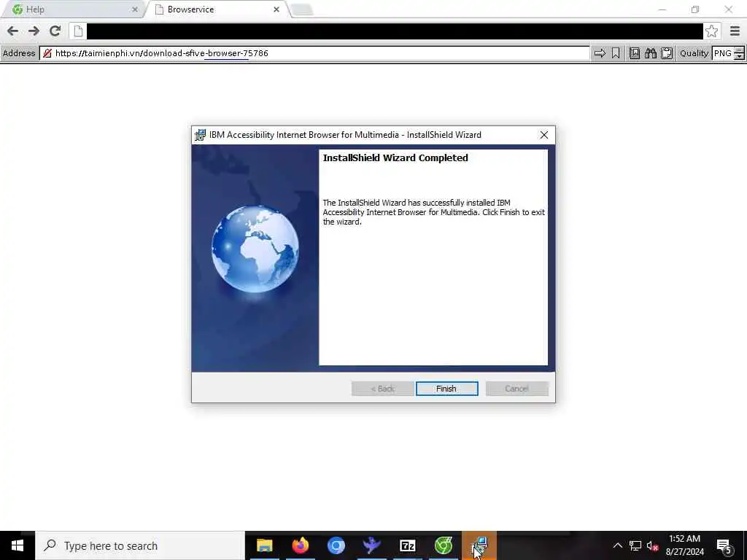Click the muted volume icon in the tray
747x560 pixels.
coord(653,545)
